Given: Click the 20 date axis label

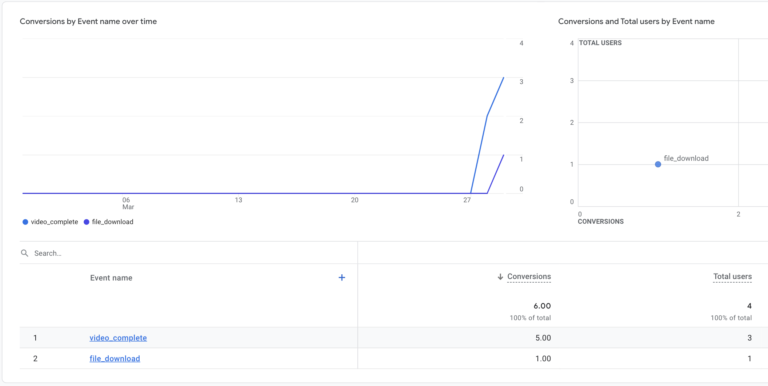Looking at the screenshot, I should 355,200.
